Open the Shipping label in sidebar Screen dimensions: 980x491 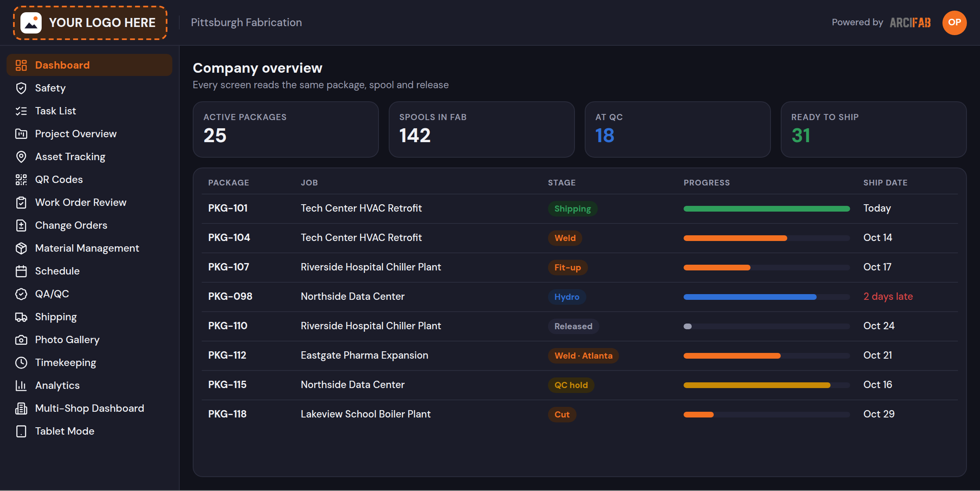[x=56, y=317]
